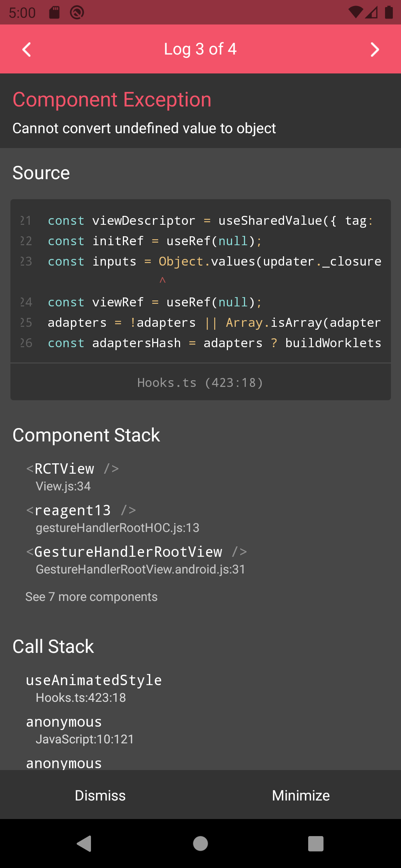Select the reagent13 component stack entry
Screen dimensions: 401x868
(x=200, y=518)
